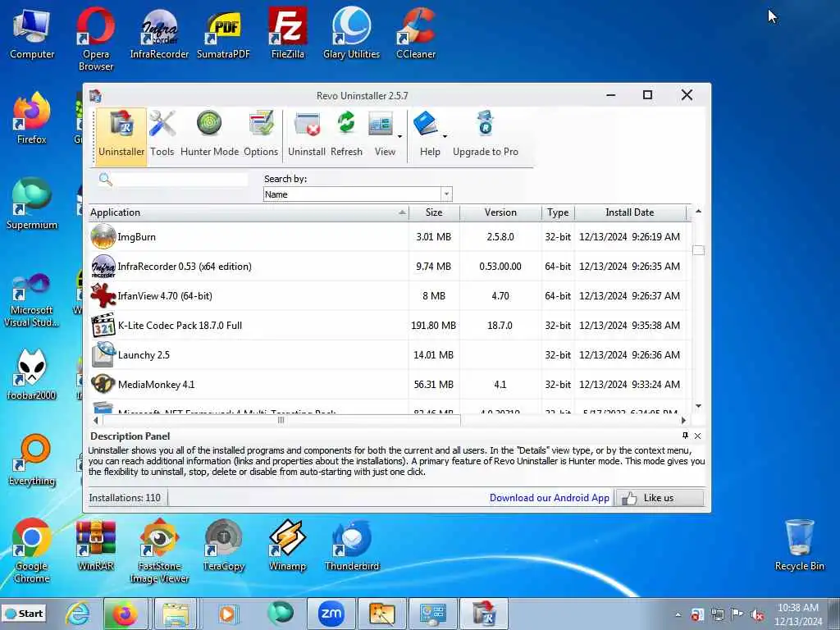This screenshot has width=840, height=630.
Task: Refresh the installed programs list
Action: tap(346, 135)
